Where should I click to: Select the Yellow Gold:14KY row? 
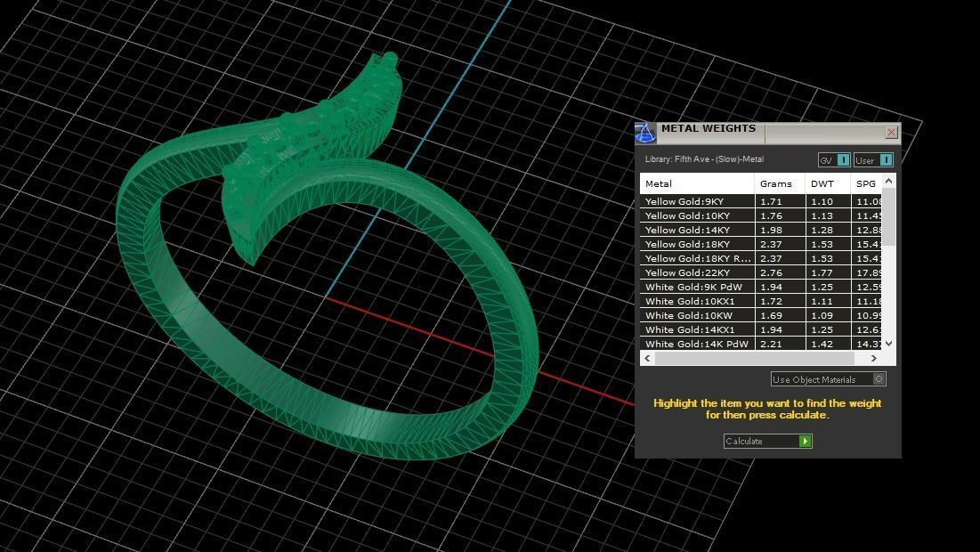(x=761, y=230)
